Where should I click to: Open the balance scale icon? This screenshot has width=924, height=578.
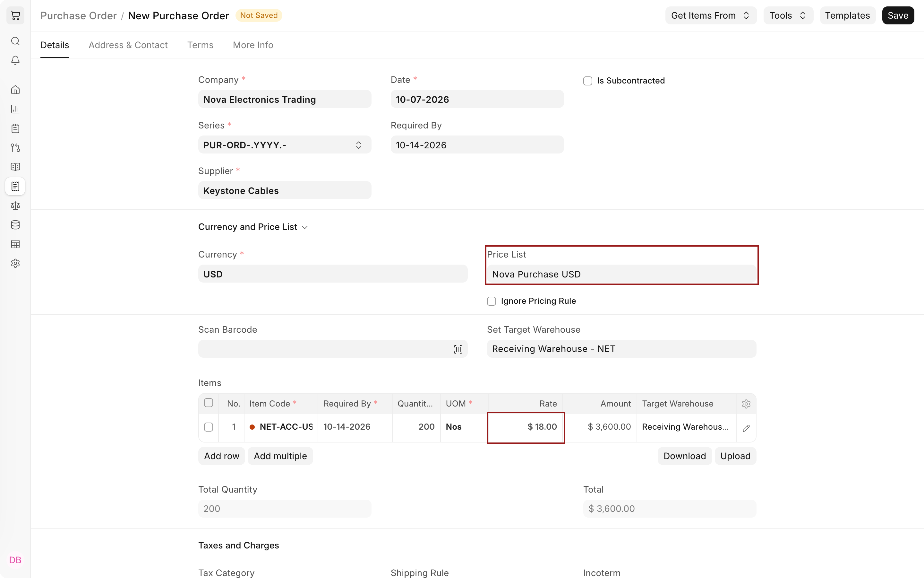click(x=15, y=206)
